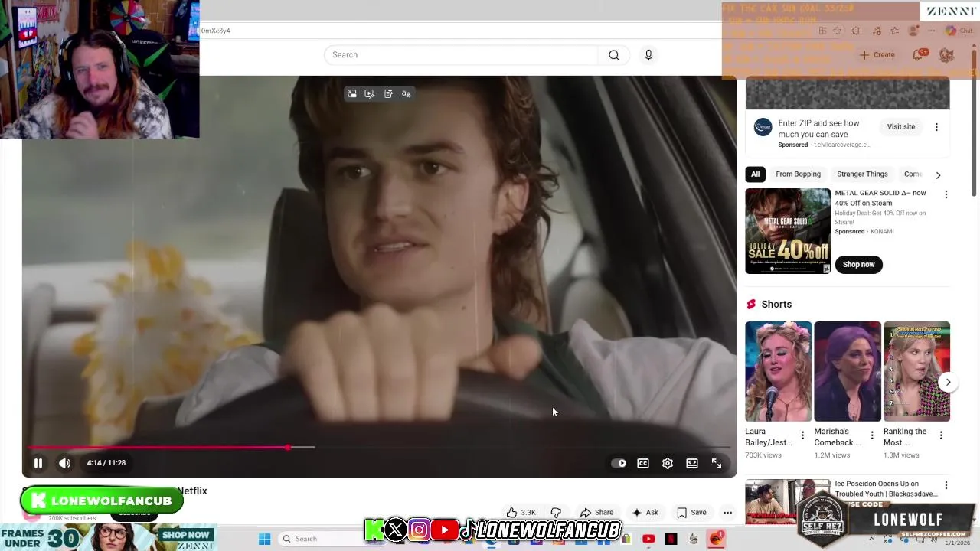Open browser settings and more ellipsis
The width and height of the screenshot is (980, 551).
tap(932, 31)
